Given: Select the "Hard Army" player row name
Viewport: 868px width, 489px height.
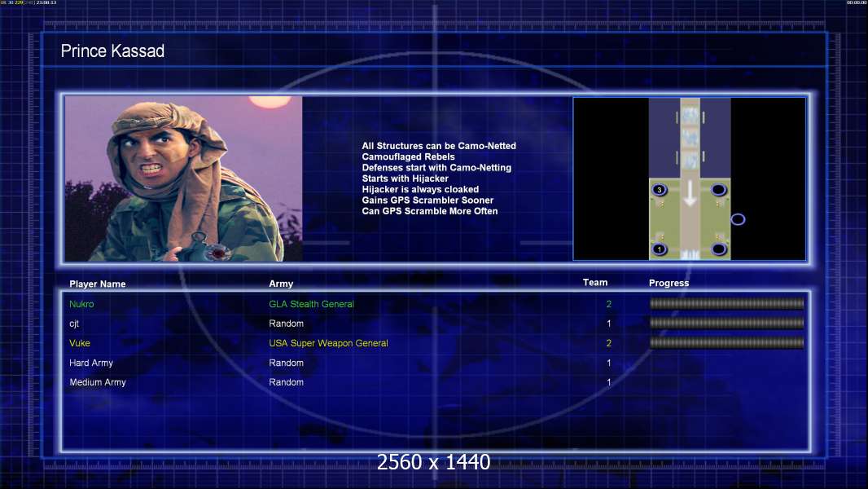Looking at the screenshot, I should [x=90, y=363].
